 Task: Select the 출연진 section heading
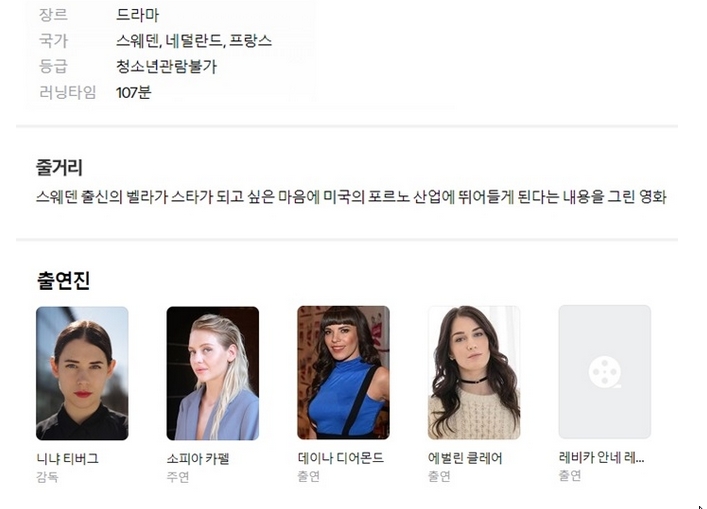pos(63,280)
